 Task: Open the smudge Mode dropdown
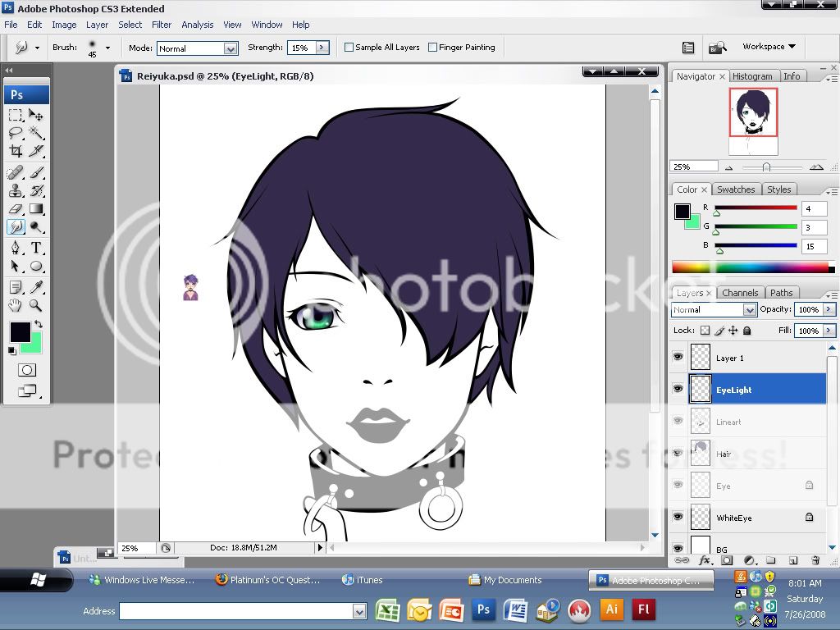pos(231,48)
